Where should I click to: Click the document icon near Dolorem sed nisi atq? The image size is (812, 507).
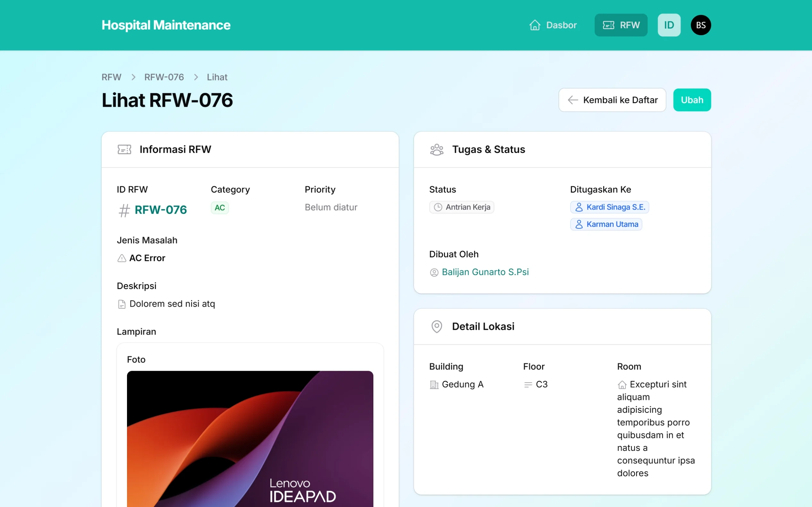coord(122,304)
